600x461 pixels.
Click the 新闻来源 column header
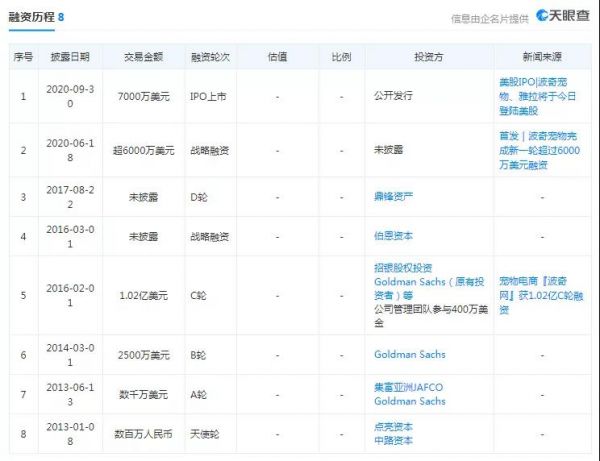pos(542,57)
